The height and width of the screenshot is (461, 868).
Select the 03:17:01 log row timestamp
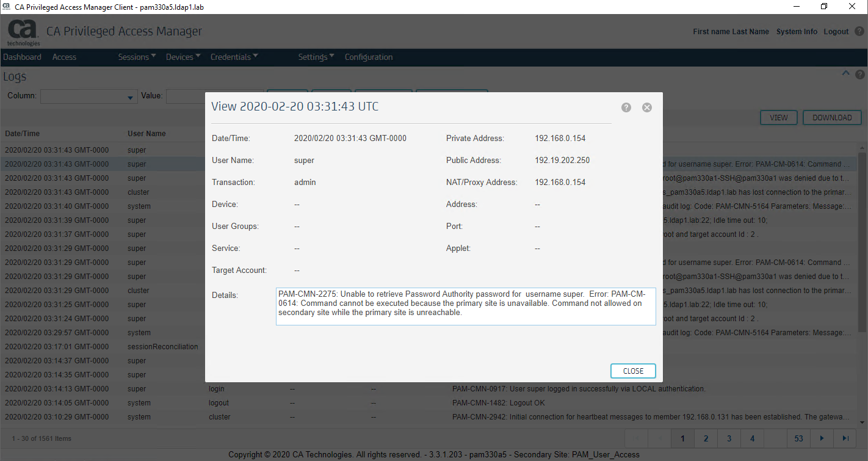[x=57, y=347]
